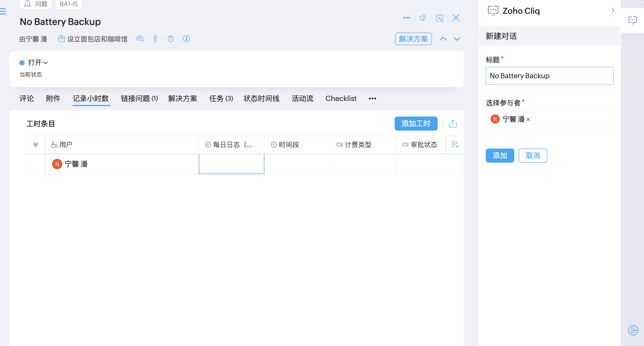Click the add column icon in table

tap(455, 145)
